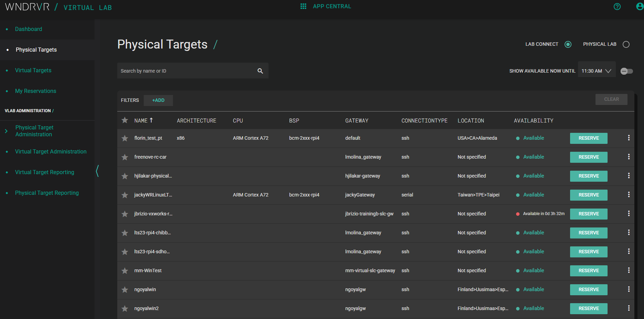Star the lts23-rpi4-sdho target row

125,252
